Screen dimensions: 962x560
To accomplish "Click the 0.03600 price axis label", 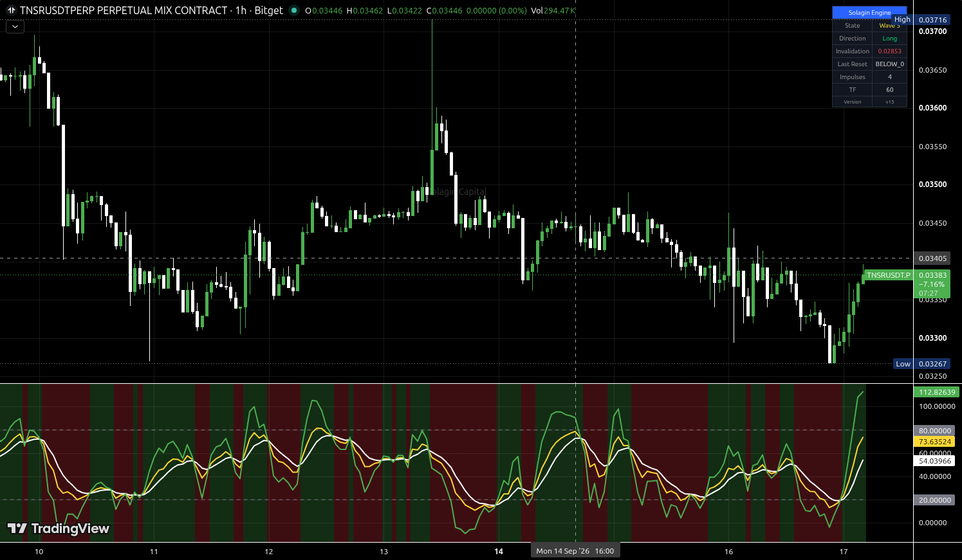I will [932, 108].
